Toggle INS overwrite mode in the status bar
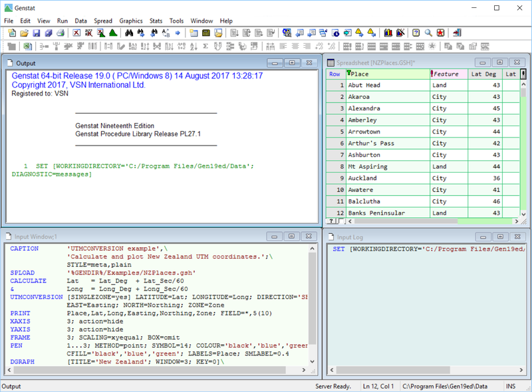532x392 pixels. (510, 386)
